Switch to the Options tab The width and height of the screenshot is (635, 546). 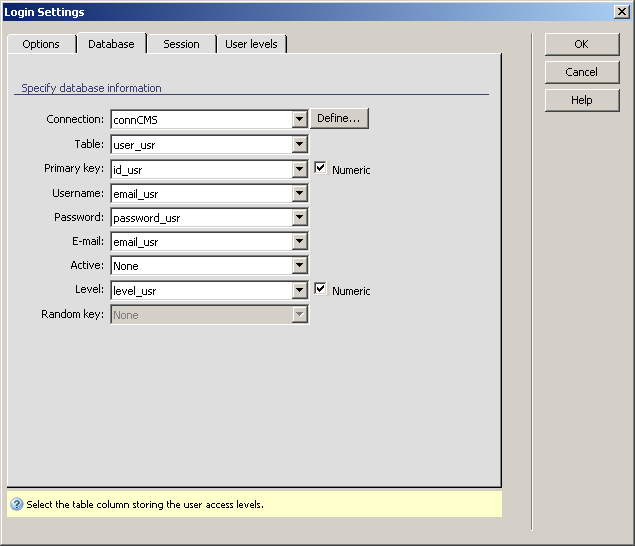click(41, 44)
